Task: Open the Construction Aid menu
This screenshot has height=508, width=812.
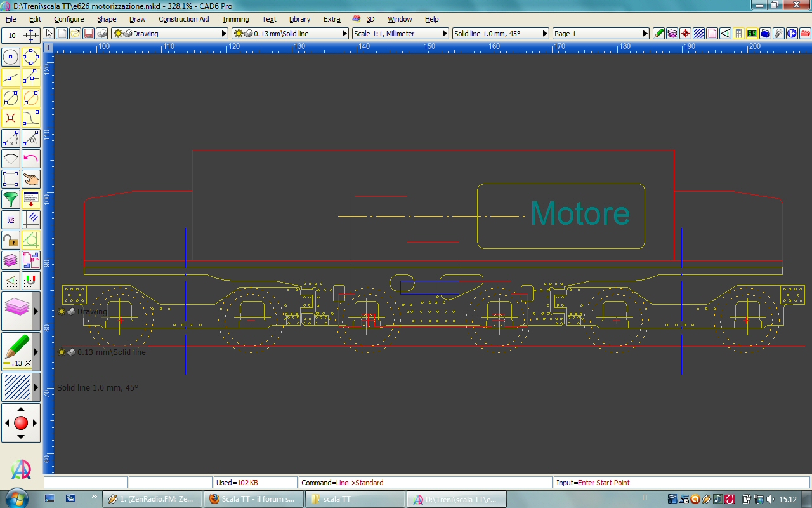Action: pyautogui.click(x=183, y=19)
